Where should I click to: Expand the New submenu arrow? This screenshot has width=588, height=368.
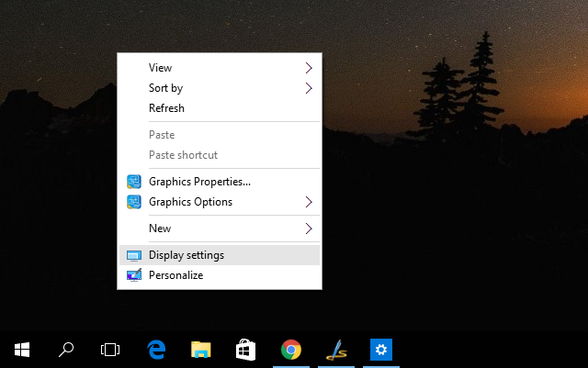(309, 229)
